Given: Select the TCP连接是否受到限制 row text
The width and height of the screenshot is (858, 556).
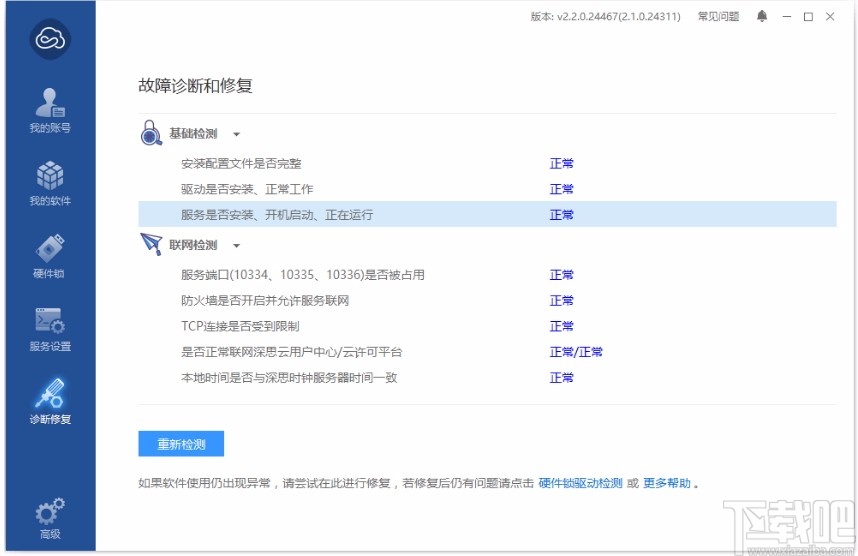Looking at the screenshot, I should tap(240, 326).
